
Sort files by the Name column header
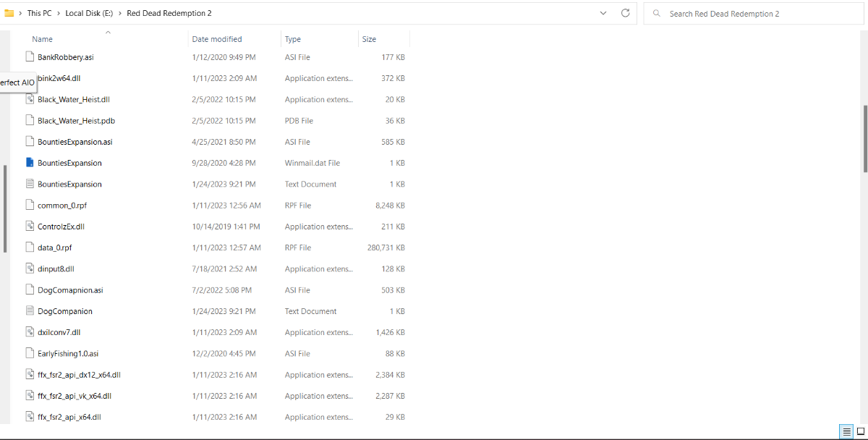[42, 39]
